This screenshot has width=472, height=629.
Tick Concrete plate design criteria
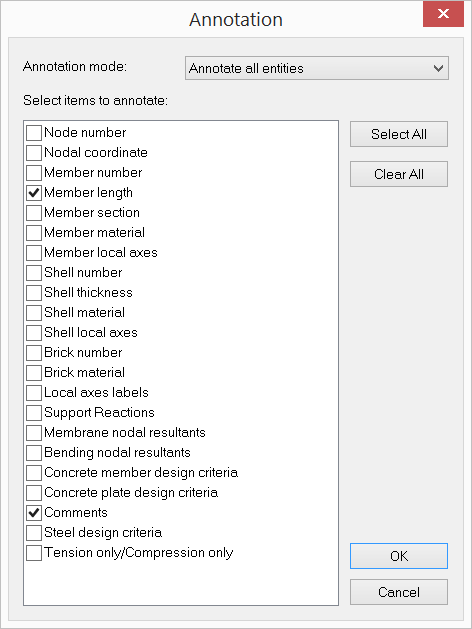34,493
